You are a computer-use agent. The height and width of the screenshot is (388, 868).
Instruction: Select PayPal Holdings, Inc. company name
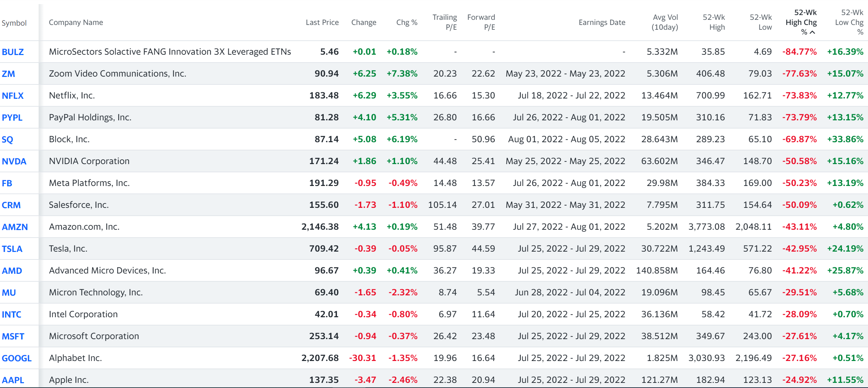pos(90,117)
